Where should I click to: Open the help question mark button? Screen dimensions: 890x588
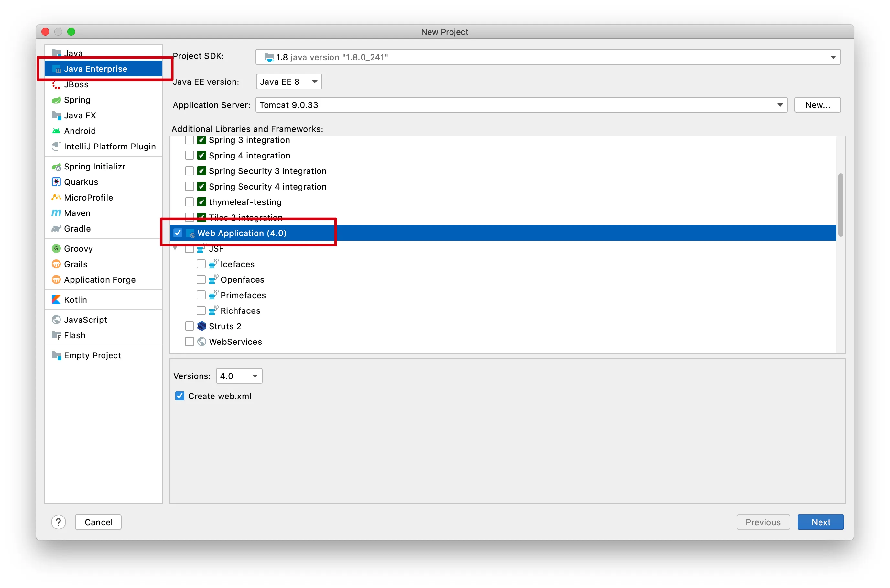click(x=59, y=522)
